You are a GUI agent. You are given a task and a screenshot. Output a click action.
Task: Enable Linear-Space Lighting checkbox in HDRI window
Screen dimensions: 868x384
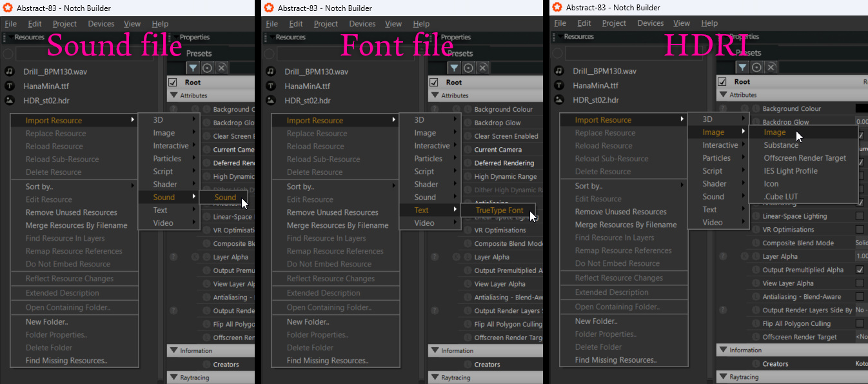point(860,216)
